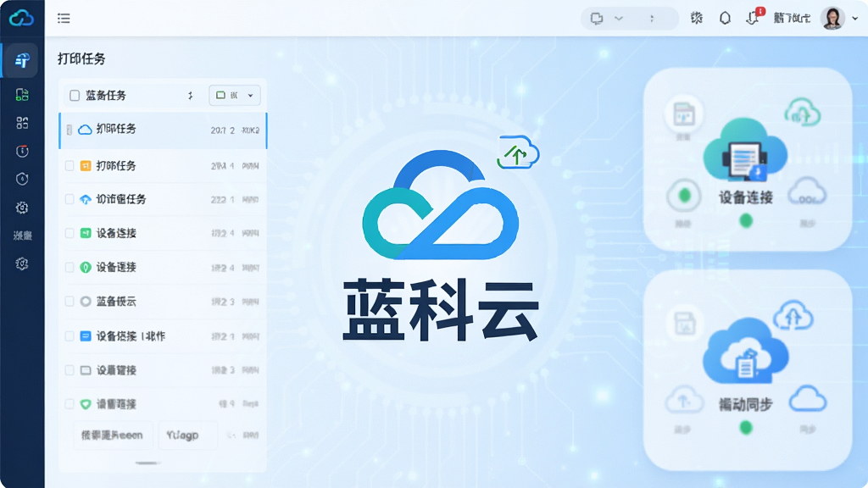Viewport: 868px width, 488px height.
Task: Check the box on the gray ring-icon row
Action: pos(70,302)
